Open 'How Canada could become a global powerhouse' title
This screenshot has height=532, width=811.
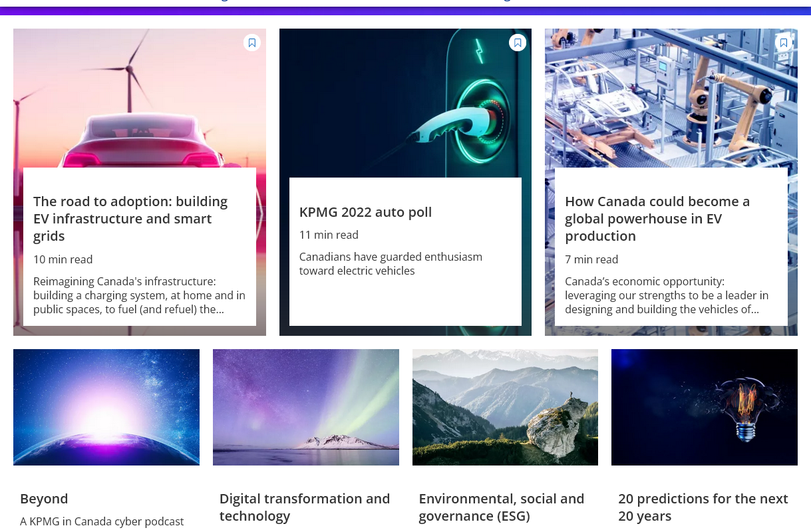[657, 219]
